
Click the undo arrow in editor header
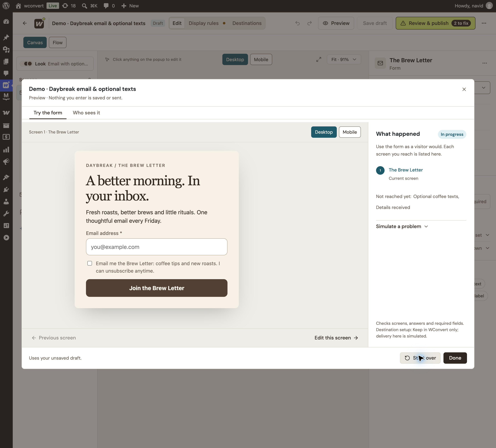(x=298, y=23)
